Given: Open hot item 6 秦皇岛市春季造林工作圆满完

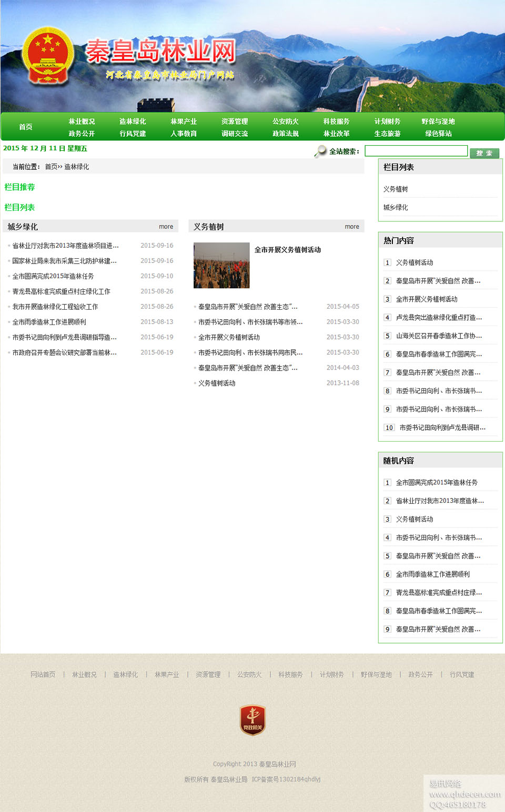Looking at the screenshot, I should pyautogui.click(x=439, y=354).
